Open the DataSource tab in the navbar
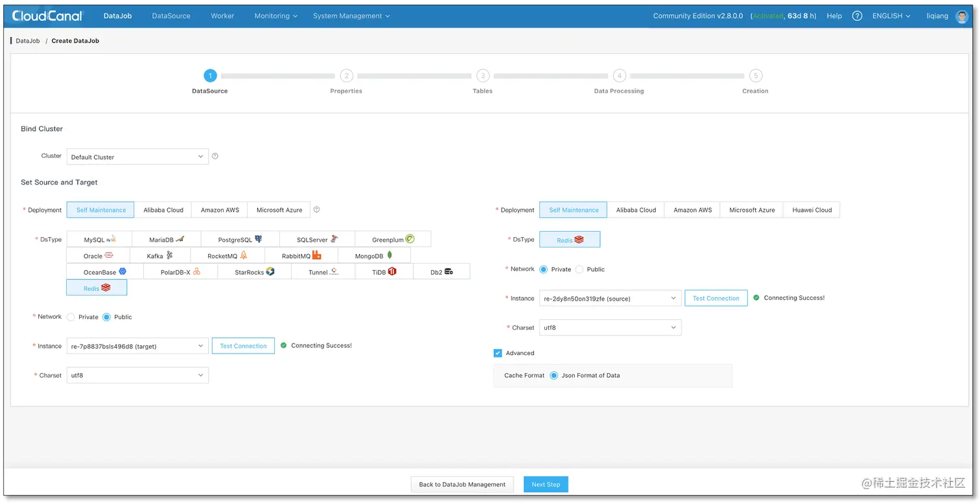 [x=171, y=16]
